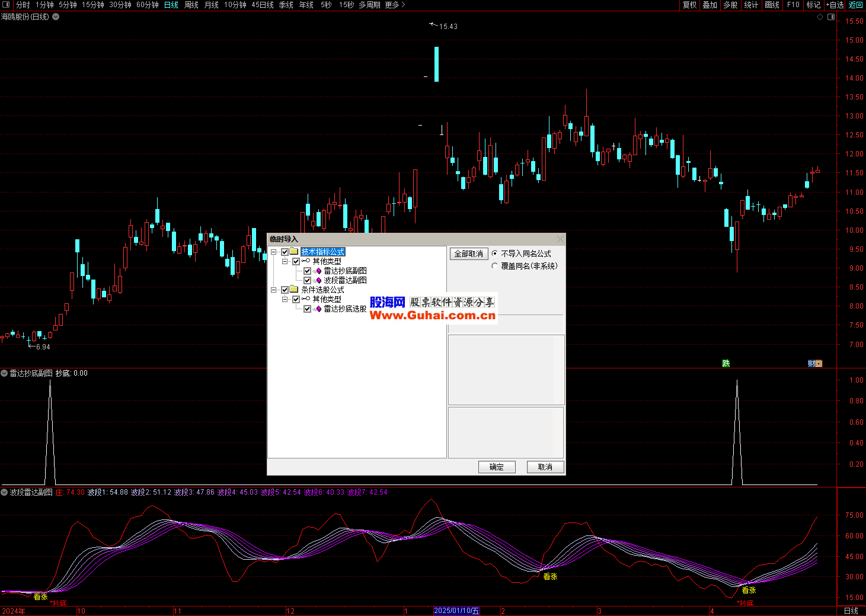This screenshot has width=866, height=616.
Task: Select the 不导入同名公式 radio option
Action: 495,254
